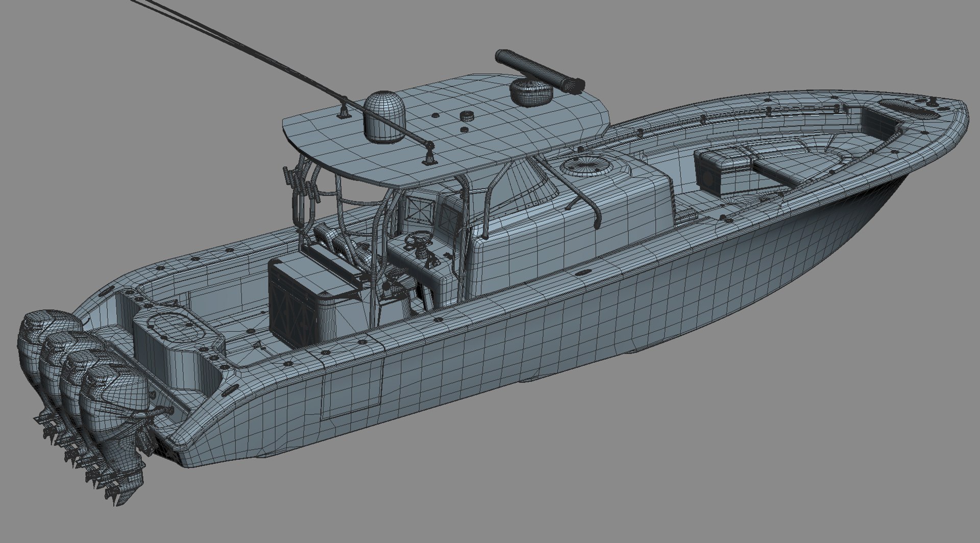This screenshot has height=543, width=980.
Task: Pick the forward bow seat box
Action: click(724, 172)
